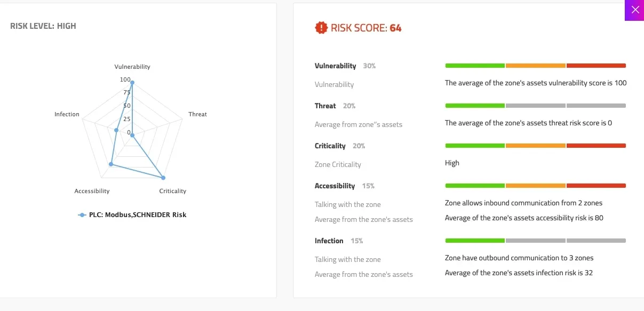Click the Threat data point at chart center
This screenshot has height=311, width=644.
click(132, 135)
